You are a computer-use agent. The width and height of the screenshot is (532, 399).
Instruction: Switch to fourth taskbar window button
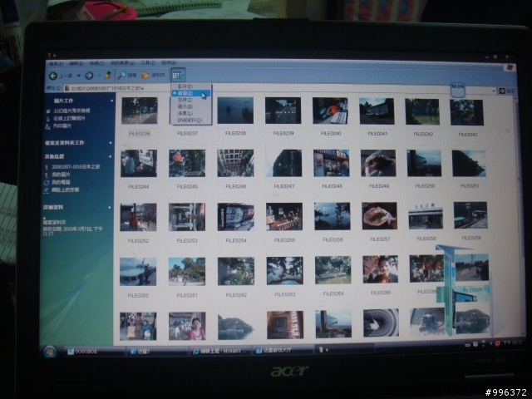click(x=283, y=350)
